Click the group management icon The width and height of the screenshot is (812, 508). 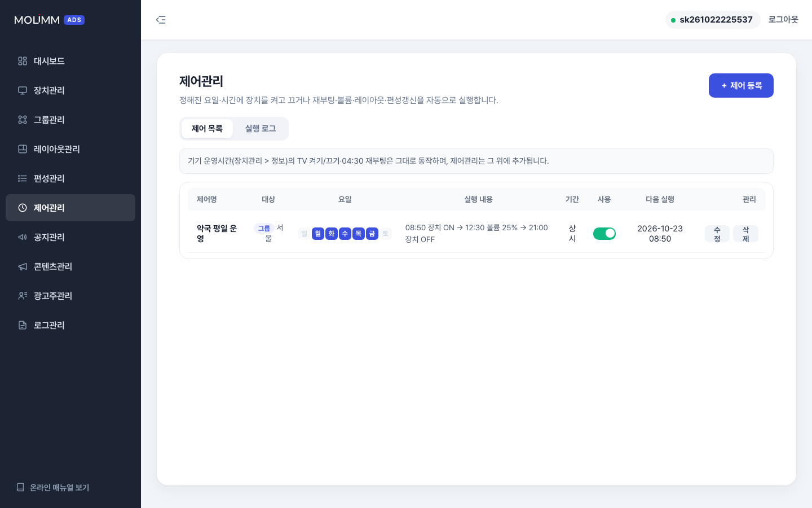[x=23, y=120]
